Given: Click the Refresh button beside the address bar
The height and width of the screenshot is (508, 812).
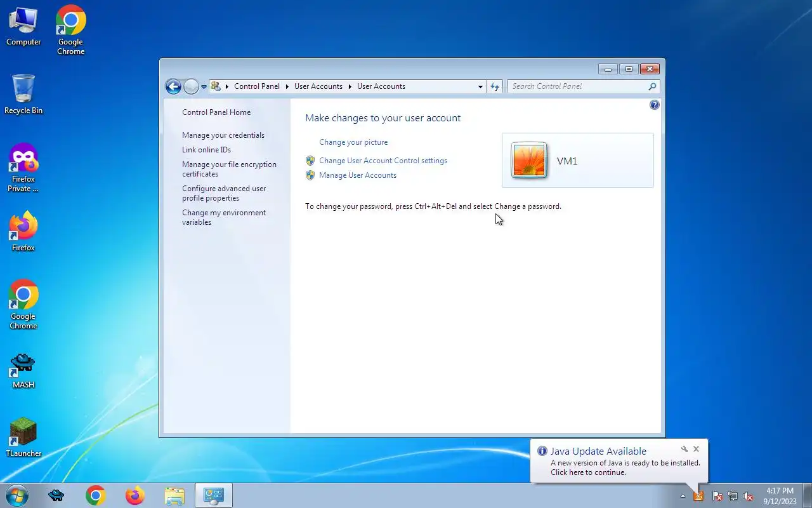Looking at the screenshot, I should coord(495,86).
